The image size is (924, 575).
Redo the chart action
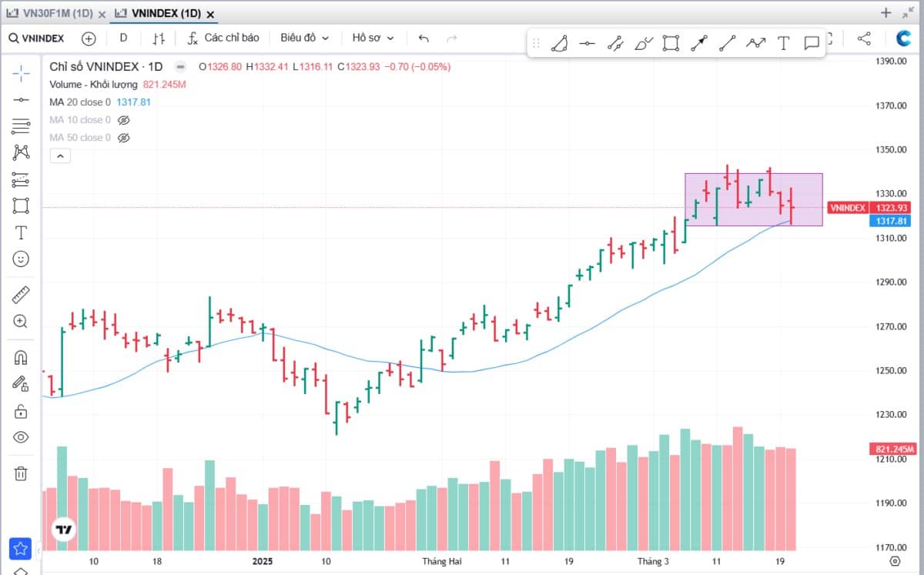(452, 38)
